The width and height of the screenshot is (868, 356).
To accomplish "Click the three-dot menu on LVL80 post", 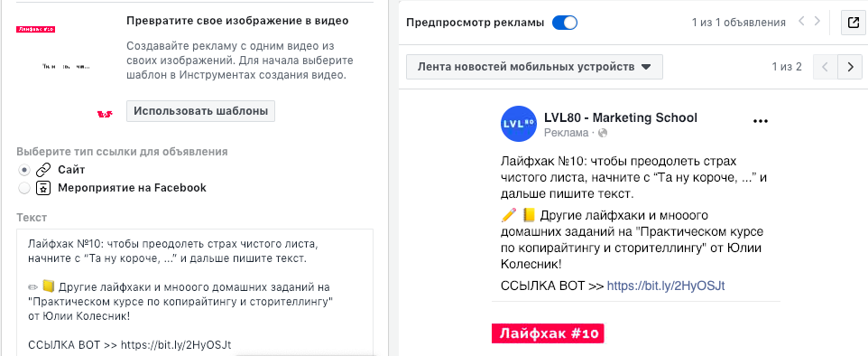I will tap(762, 121).
